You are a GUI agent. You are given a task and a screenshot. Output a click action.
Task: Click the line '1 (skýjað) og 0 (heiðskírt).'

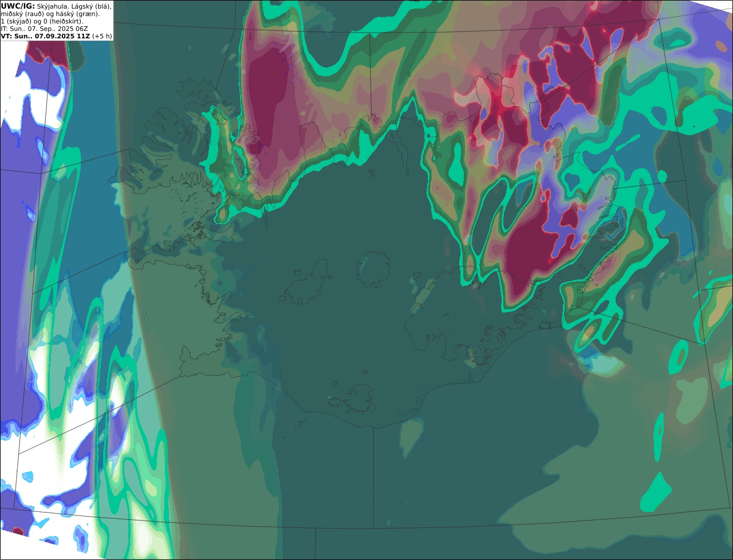[x=42, y=21]
